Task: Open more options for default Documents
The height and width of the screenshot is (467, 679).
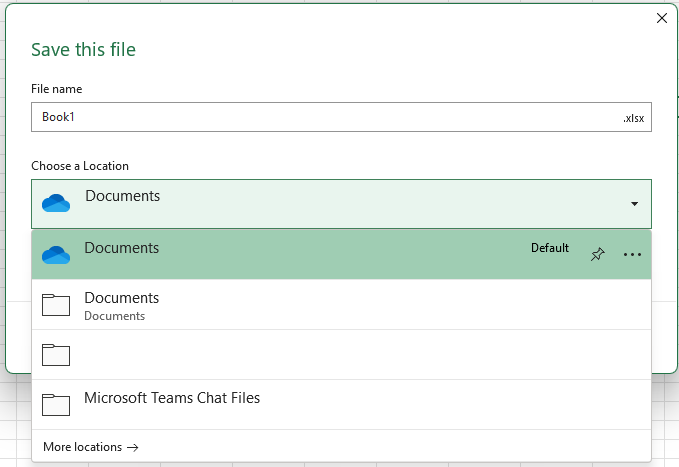Action: [x=632, y=254]
